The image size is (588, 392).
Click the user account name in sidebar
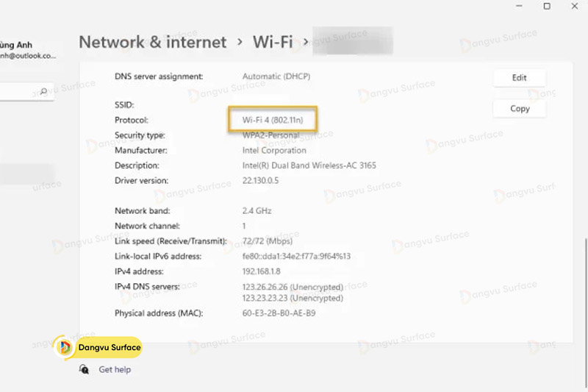(18, 45)
